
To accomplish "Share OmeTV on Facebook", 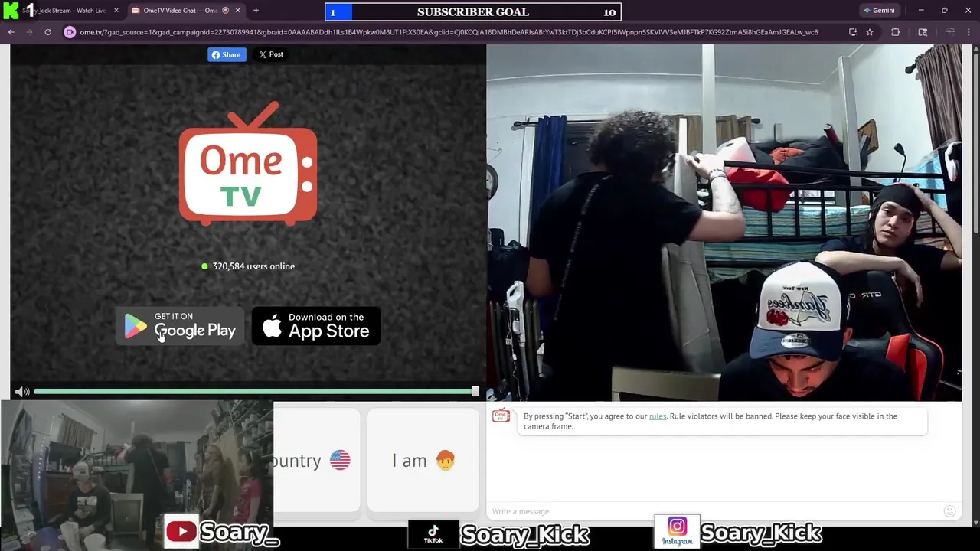I will click(x=227, y=54).
